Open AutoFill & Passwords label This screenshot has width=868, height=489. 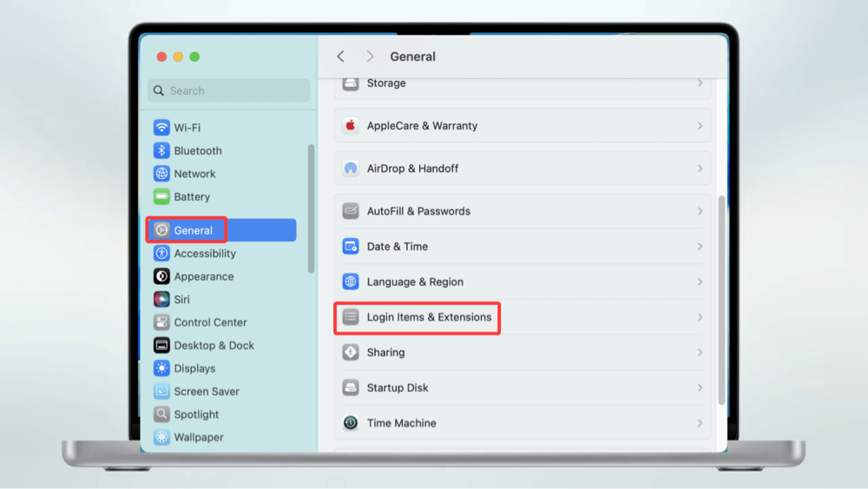click(x=418, y=211)
